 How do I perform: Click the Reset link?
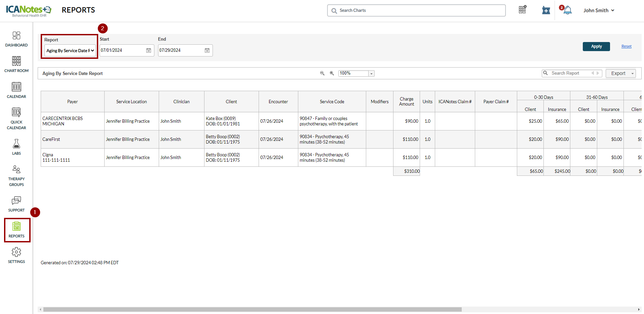pyautogui.click(x=626, y=46)
